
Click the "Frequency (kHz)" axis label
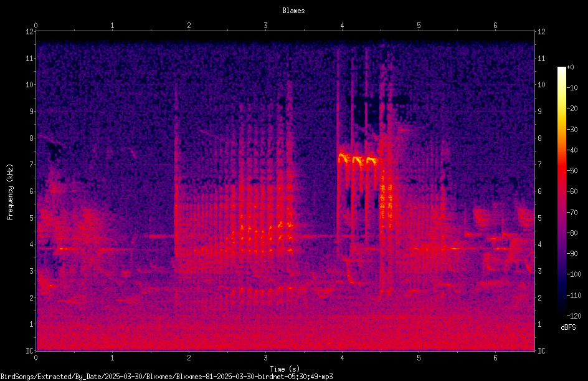[x=10, y=192]
